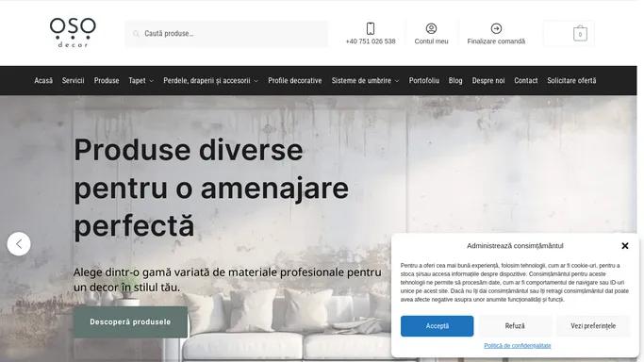Viewport: 644px width, 362px height.
Task: Expand Sisteme de umbrire chevron
Action: pyautogui.click(x=397, y=81)
